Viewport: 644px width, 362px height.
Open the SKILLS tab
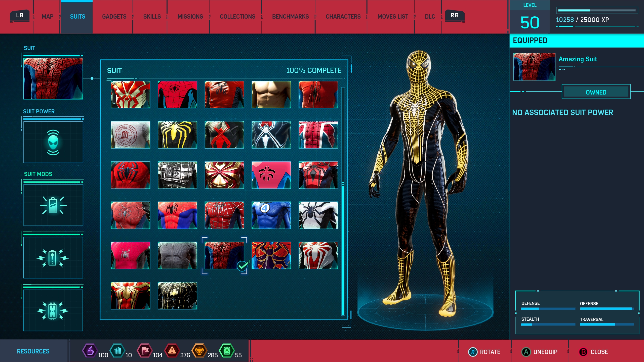pos(152,17)
